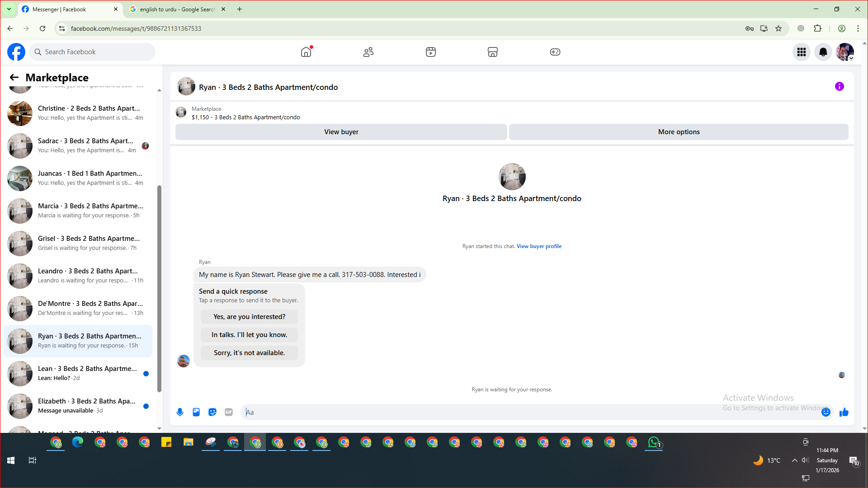Open the sticker picker icon
The image size is (868, 488).
tap(212, 412)
